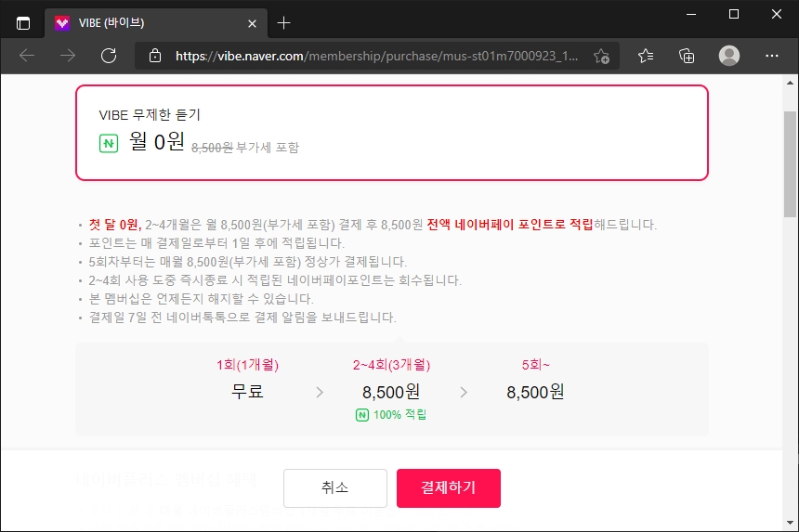Click the 부가세 포함 label
This screenshot has width=799, height=532.
268,148
